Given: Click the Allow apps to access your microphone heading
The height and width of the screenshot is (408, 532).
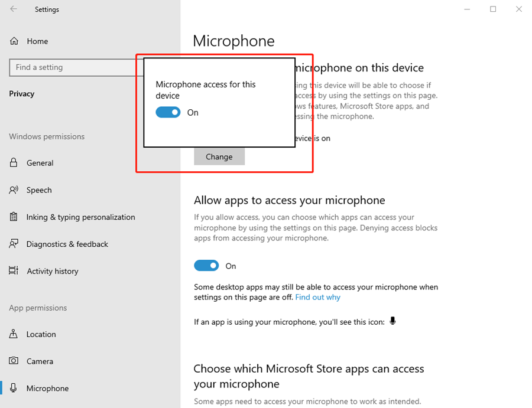Looking at the screenshot, I should coord(290,200).
